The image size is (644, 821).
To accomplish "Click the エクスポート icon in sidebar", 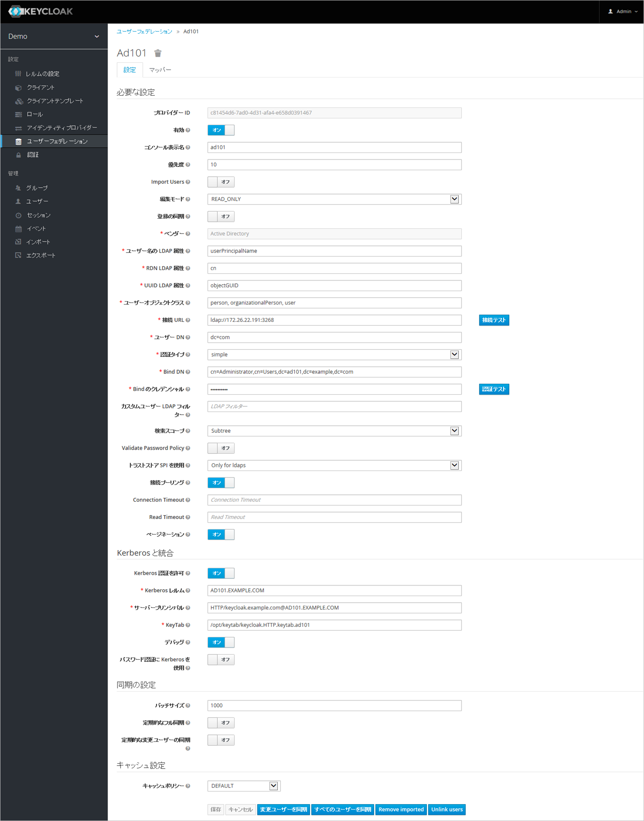I will pos(18,255).
